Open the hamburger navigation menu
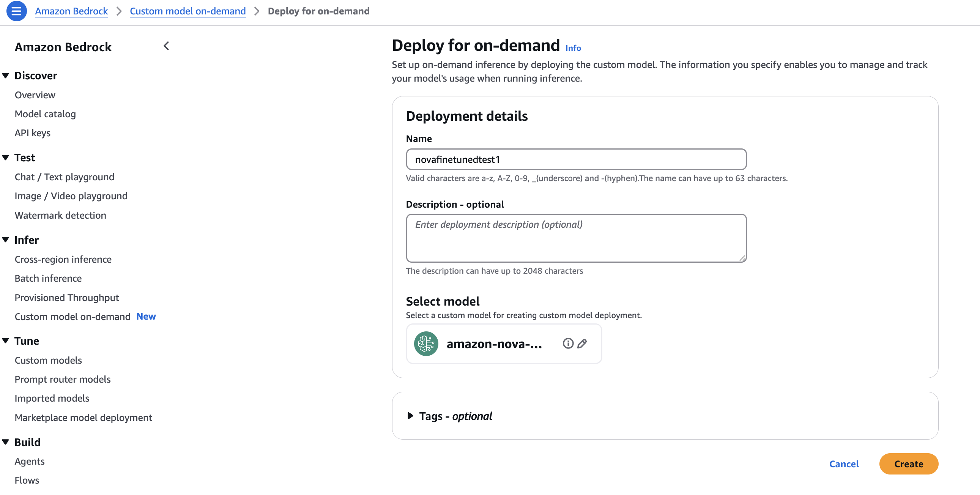This screenshot has width=980, height=495. (x=16, y=11)
